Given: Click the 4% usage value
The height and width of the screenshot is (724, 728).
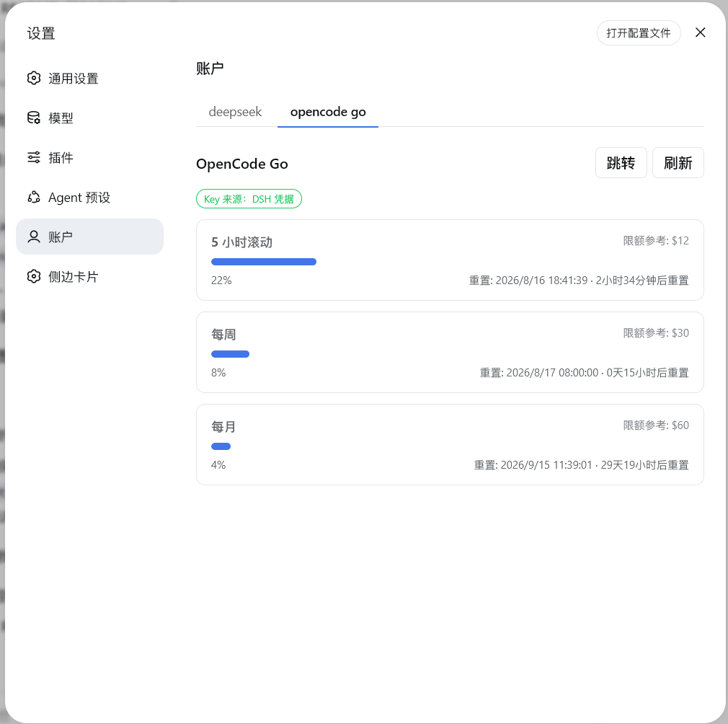Looking at the screenshot, I should point(218,465).
